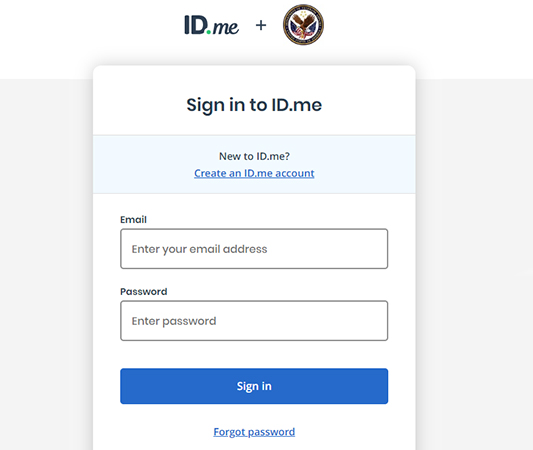The height and width of the screenshot is (450, 533).
Task: Click the cursive "me" in the logo
Action: coord(226,27)
